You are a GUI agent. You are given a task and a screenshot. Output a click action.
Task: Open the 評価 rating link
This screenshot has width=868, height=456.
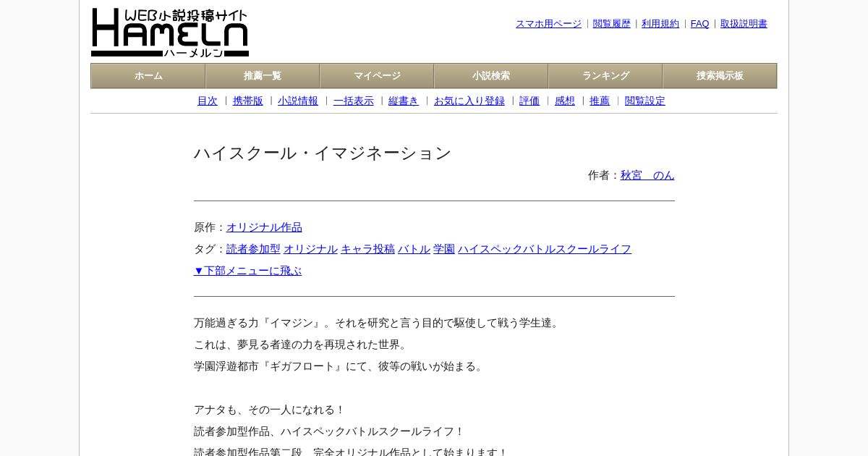click(x=529, y=101)
